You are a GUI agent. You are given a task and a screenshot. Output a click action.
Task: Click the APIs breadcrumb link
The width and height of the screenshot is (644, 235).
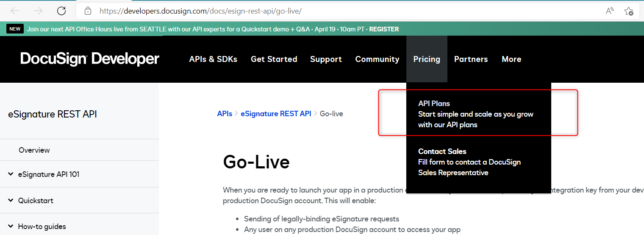pyautogui.click(x=225, y=113)
